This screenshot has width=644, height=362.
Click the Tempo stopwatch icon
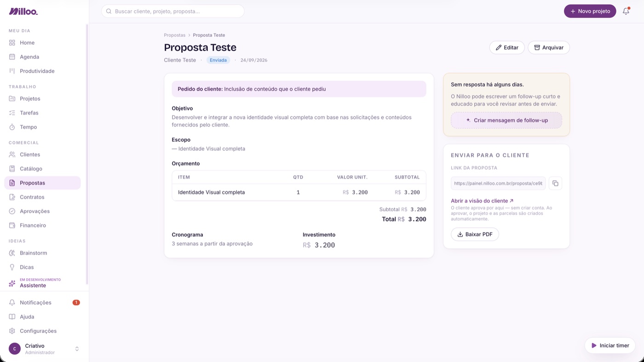pyautogui.click(x=12, y=127)
